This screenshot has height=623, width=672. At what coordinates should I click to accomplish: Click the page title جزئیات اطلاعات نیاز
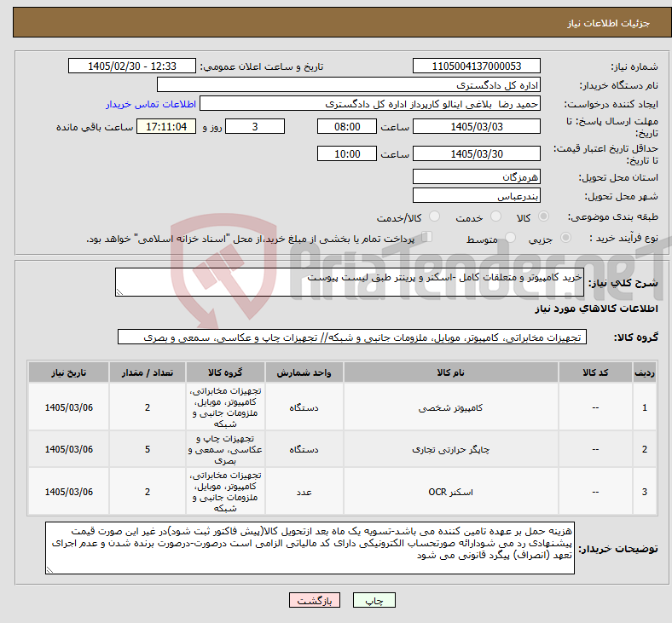[609, 23]
